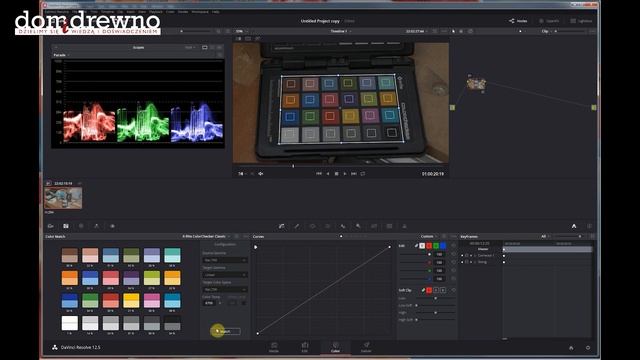The image size is (640, 360).
Task: Toggle loop playback in viewer
Action: [363, 174]
